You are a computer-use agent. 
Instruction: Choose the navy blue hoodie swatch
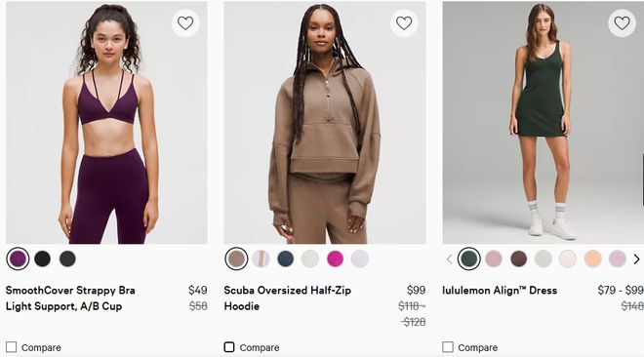point(286,258)
